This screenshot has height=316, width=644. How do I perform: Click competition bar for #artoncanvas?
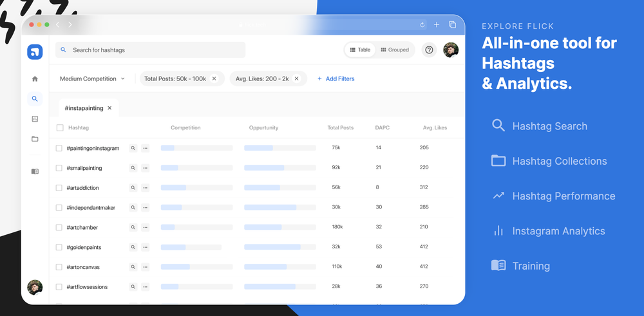click(x=196, y=266)
